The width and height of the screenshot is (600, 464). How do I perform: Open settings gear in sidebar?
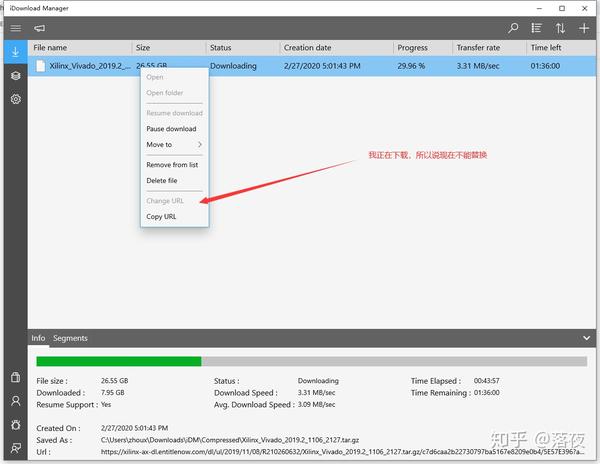[15, 99]
